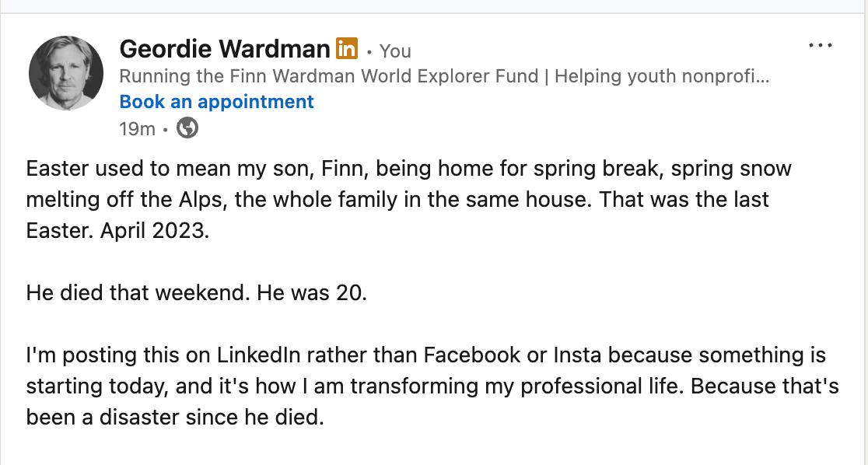
Task: Click the word "Facebook" in the post
Action: click(x=471, y=355)
